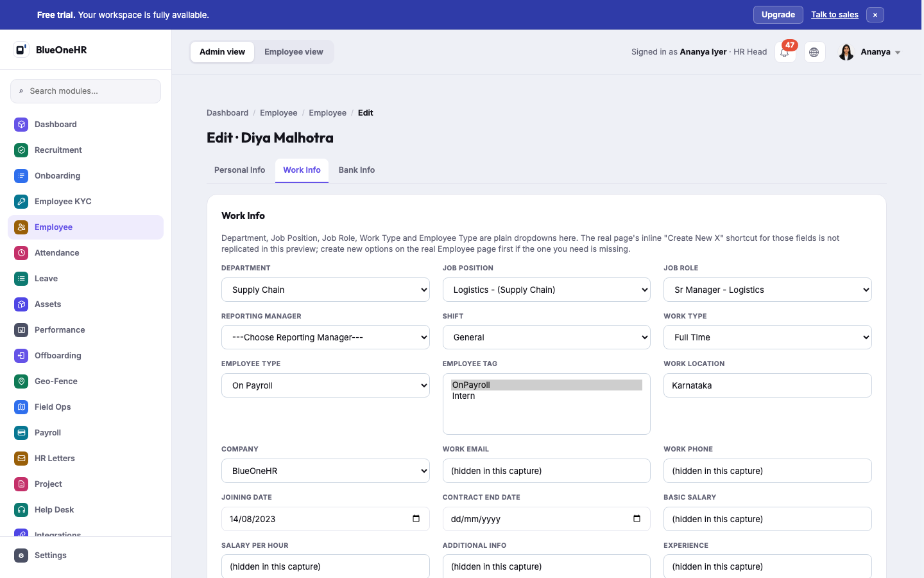Open the Leave module icon
924x578 pixels.
(21, 279)
